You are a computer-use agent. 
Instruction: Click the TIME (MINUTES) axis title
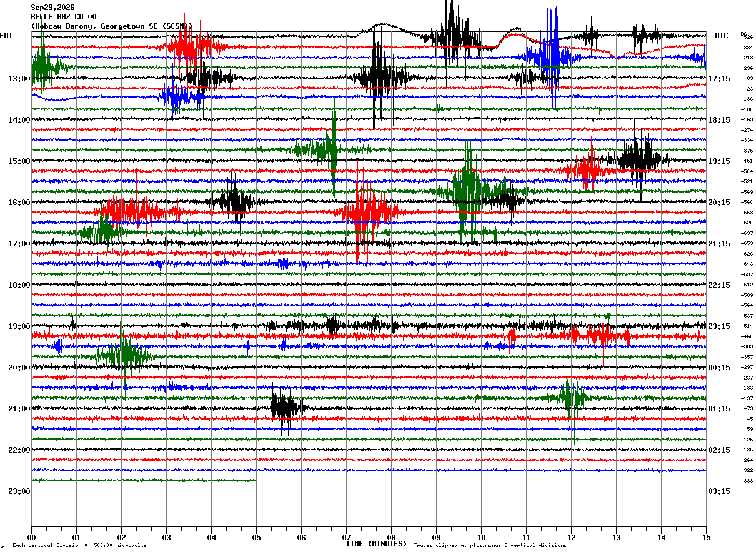pos(376,544)
